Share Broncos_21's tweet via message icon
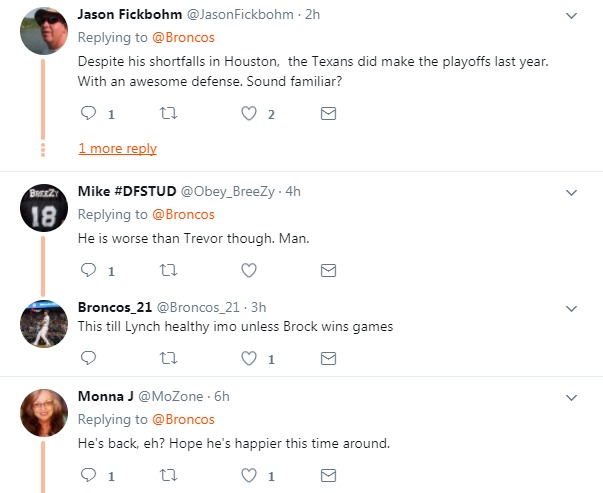This screenshot has width=603, height=493. click(328, 357)
